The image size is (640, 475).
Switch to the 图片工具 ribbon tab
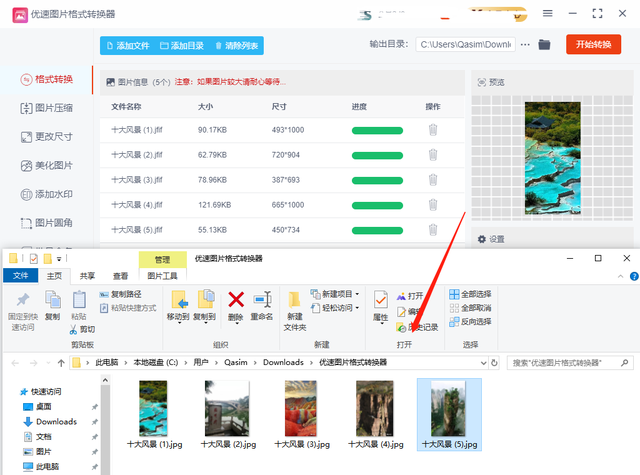click(x=162, y=276)
